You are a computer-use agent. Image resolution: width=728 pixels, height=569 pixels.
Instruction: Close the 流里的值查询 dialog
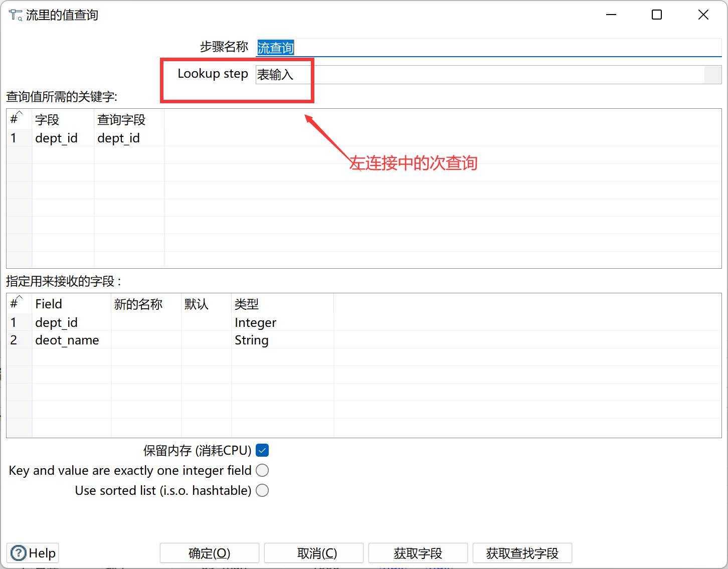[703, 15]
